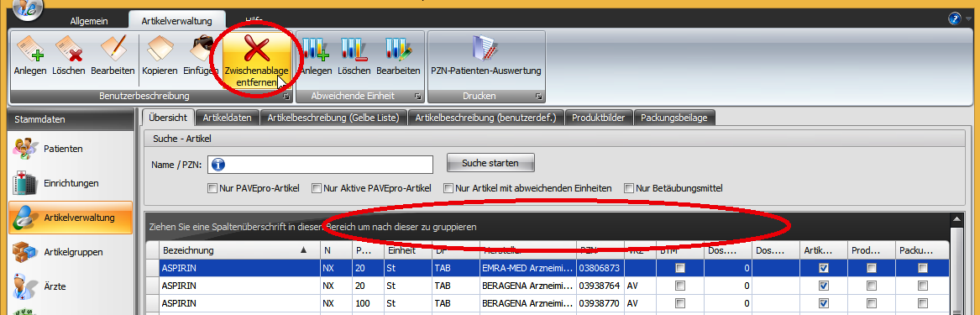
Task: Expand Benutzerbeschreibung group dialog launcher
Action: pyautogui.click(x=286, y=97)
